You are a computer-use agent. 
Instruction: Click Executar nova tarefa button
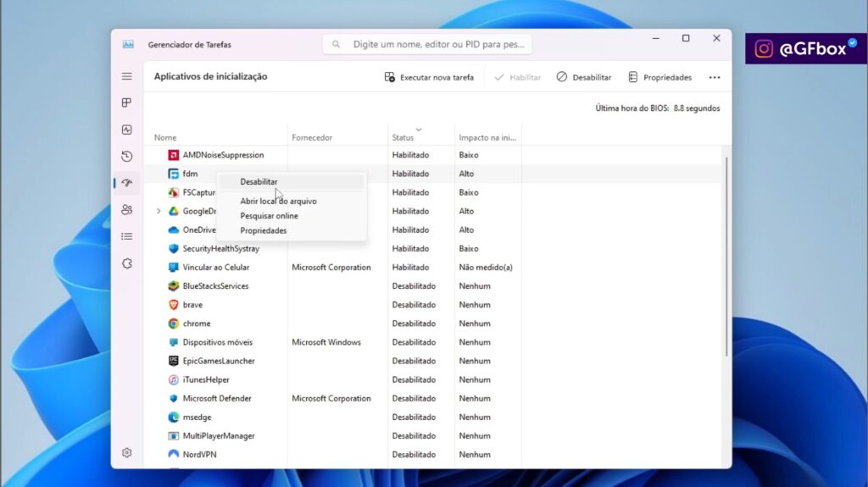429,77
